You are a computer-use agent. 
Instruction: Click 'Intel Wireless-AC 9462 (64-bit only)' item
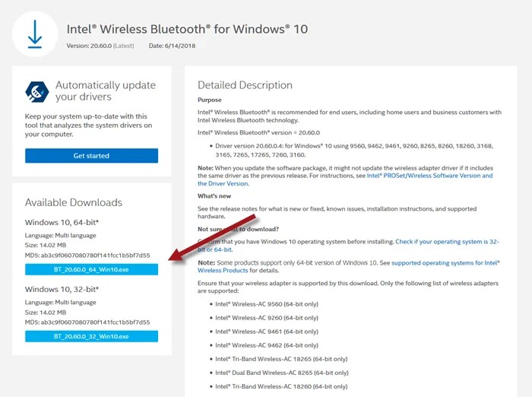(267, 345)
